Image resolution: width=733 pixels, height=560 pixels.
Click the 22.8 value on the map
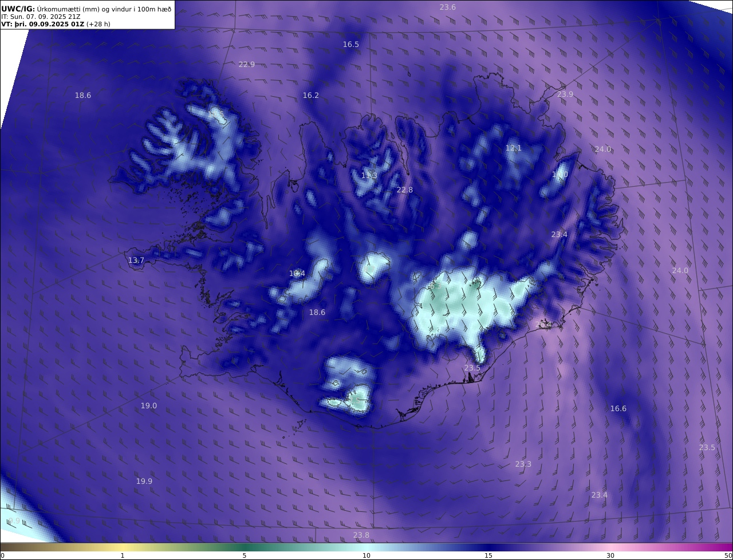pyautogui.click(x=405, y=190)
